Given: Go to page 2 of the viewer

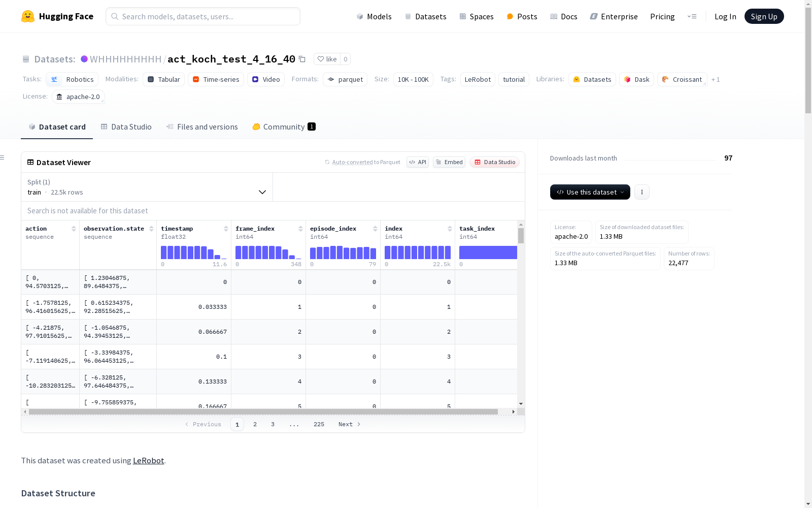Looking at the screenshot, I should tap(255, 424).
